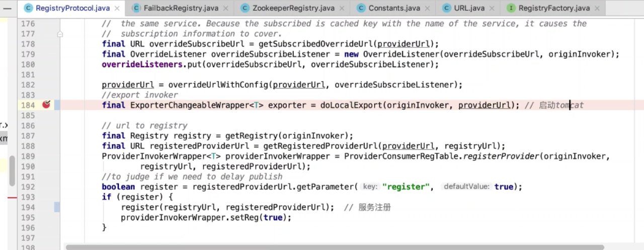Close the URL.java tab
Viewport: 644px width, 250px height.
coord(492,8)
